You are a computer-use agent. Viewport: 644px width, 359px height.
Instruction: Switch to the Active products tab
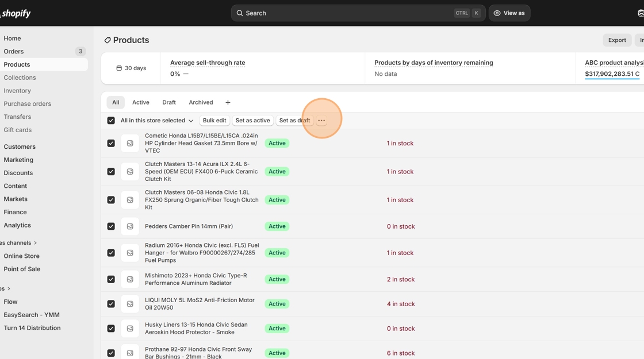(x=140, y=103)
